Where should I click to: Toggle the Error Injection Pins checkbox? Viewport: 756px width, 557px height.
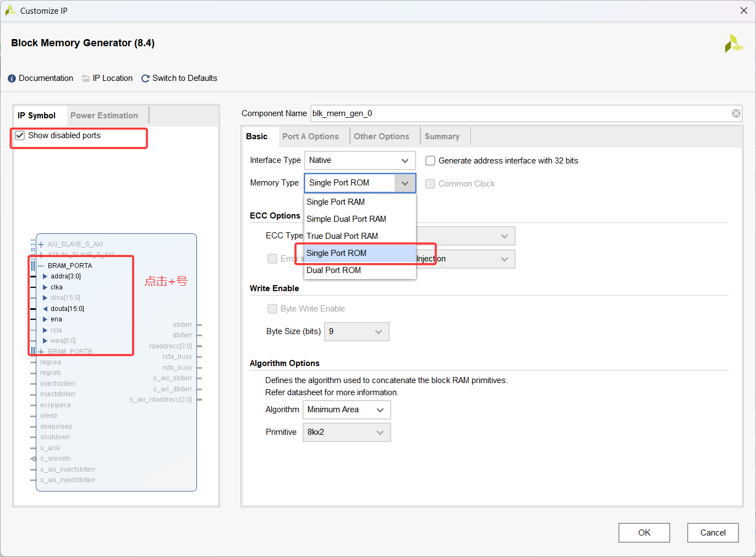click(272, 259)
